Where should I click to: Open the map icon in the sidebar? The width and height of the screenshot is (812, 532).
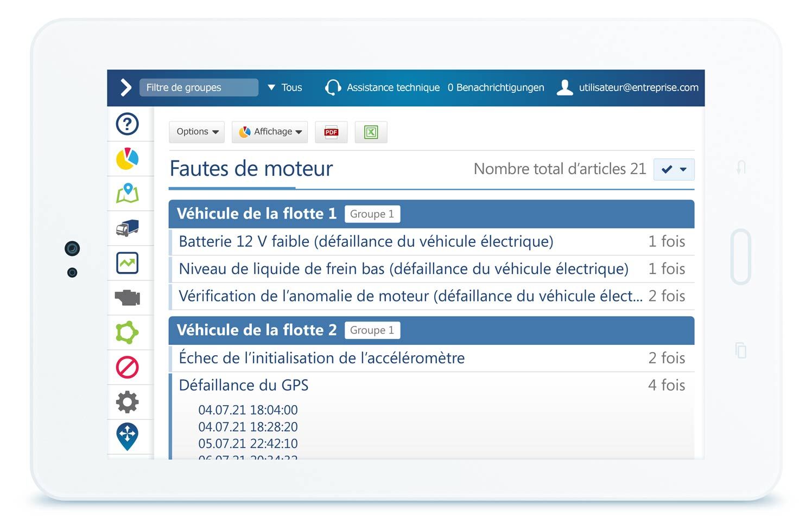(x=128, y=194)
